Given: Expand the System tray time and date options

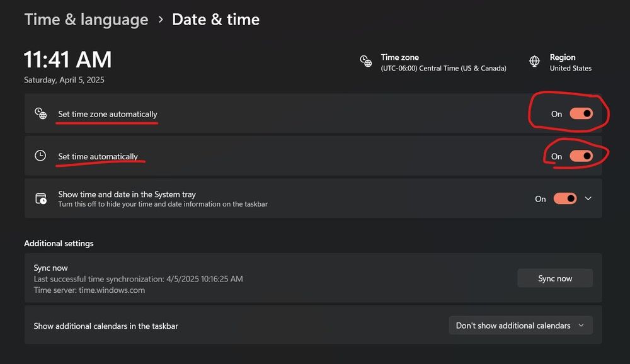Looking at the screenshot, I should coord(588,198).
